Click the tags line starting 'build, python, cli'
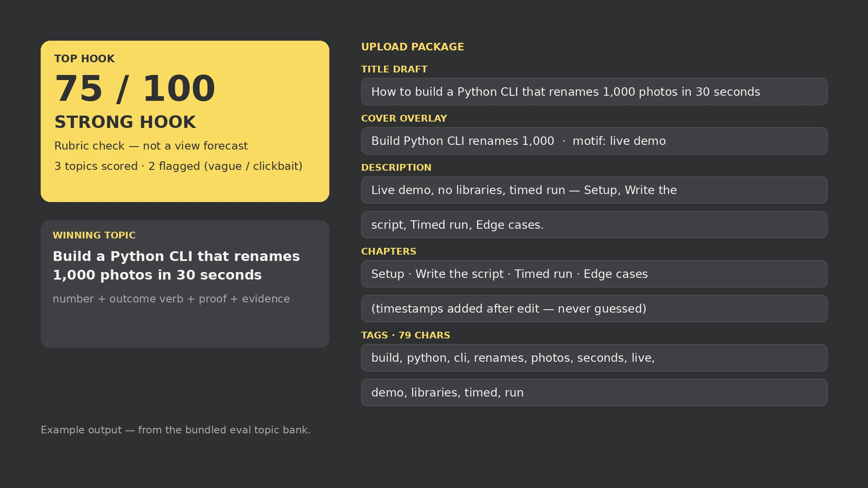The height and width of the screenshot is (488, 868). [594, 358]
